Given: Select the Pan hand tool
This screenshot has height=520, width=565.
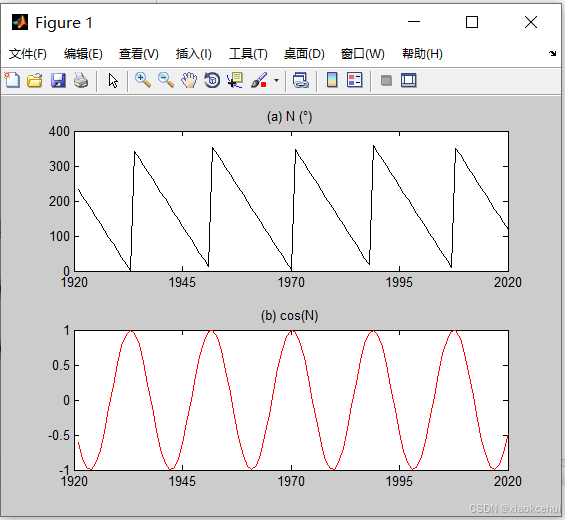Looking at the screenshot, I should pyautogui.click(x=189, y=80).
